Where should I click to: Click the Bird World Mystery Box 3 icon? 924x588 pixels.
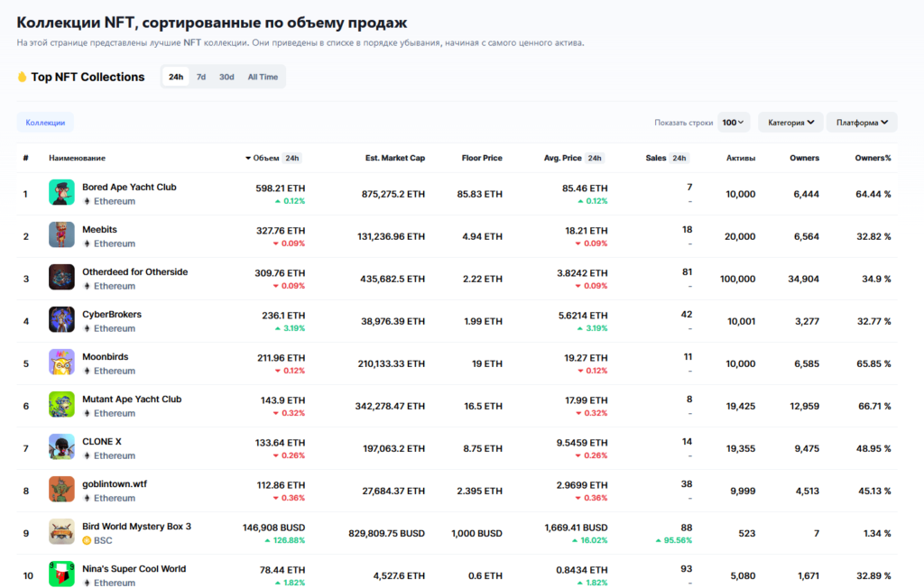click(61, 532)
